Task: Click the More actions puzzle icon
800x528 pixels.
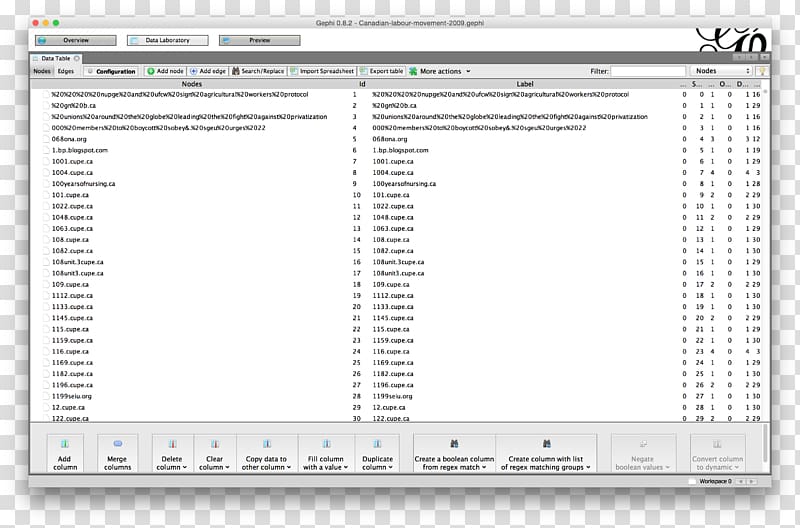Action: point(413,71)
